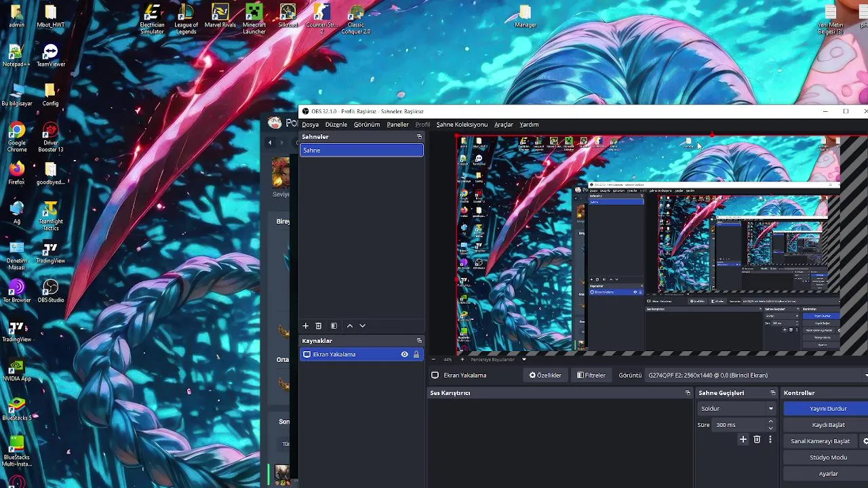Add a transition with the plus icon

coord(743,440)
